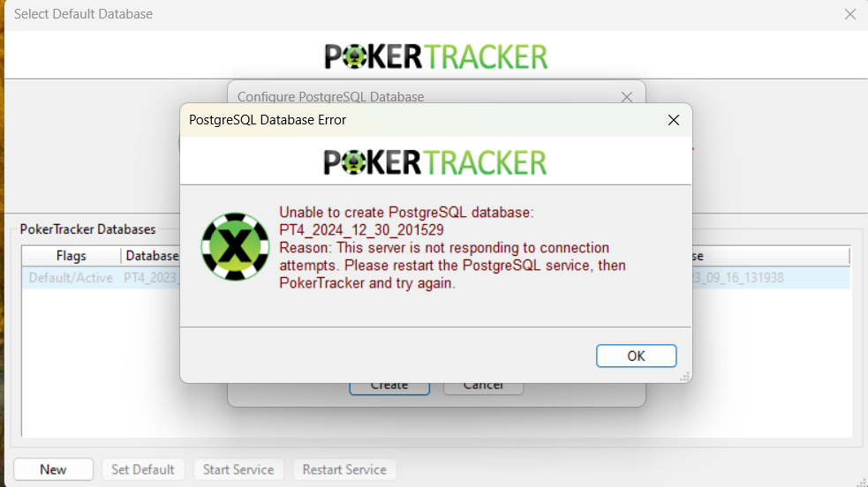Click the PostgreSQL Database Error title bar
Screen dimensions: 868x487
coord(420,120)
